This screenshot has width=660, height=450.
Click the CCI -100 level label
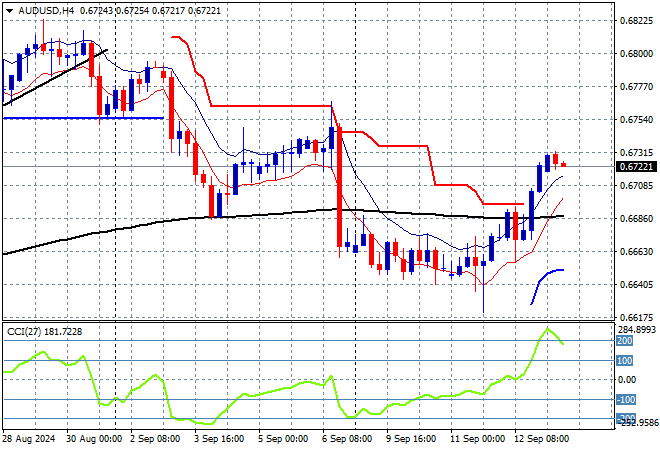626,399
